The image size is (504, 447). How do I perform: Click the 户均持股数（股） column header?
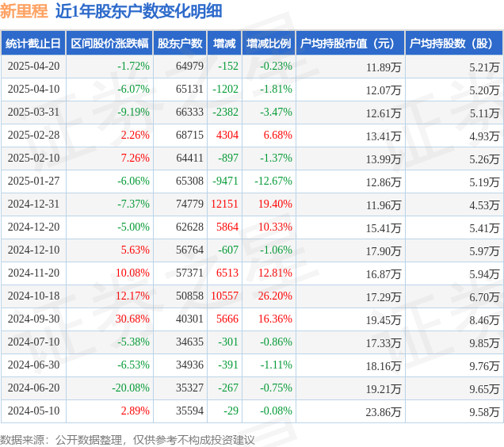453,44
